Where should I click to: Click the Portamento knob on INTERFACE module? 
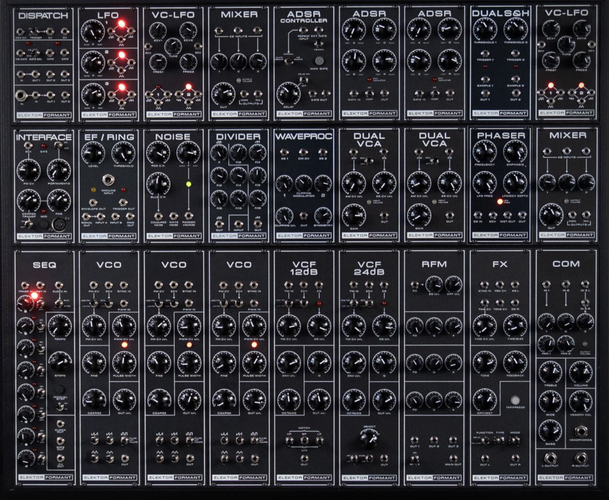point(59,170)
